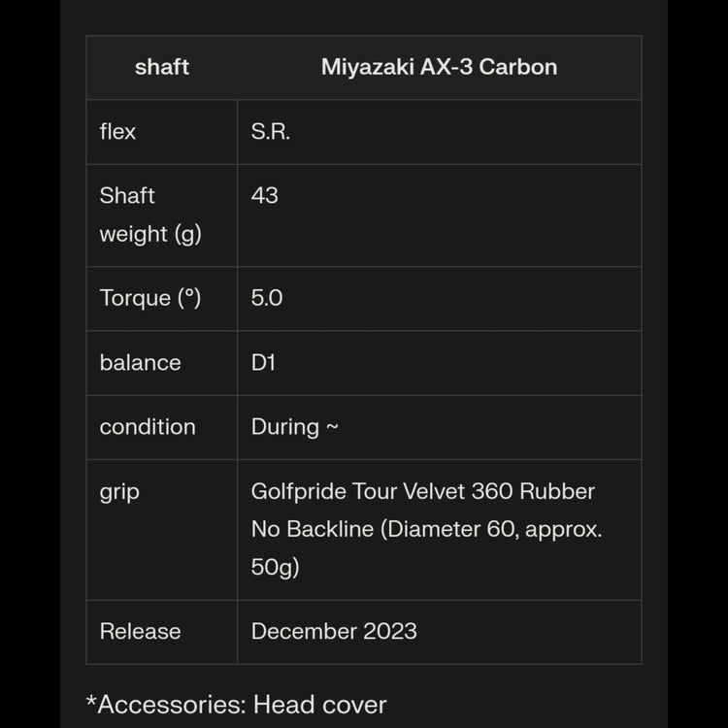
Task: Click the '50g)' grip weight text
Action: (275, 567)
